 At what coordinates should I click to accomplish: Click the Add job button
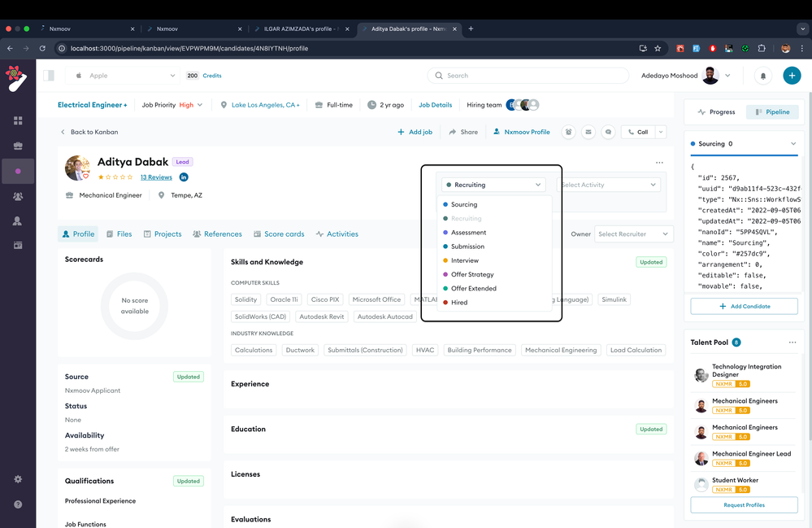point(415,132)
